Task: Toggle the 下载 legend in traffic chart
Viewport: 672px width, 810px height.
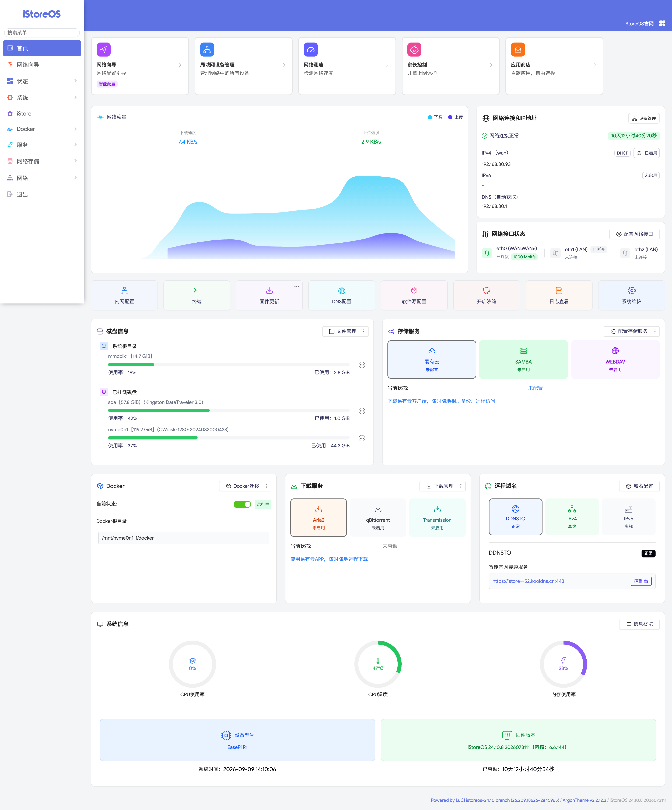Action: coord(435,117)
